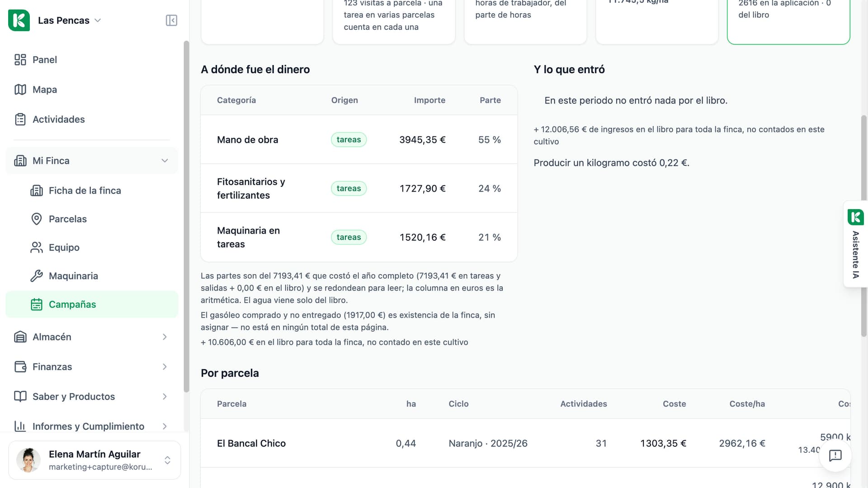Viewport: 868px width, 488px height.
Task: Open Elena Martín Aguilar account menu
Action: tap(94, 460)
